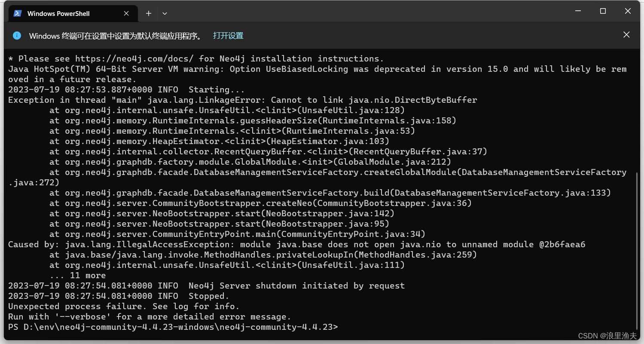Minimize the Windows Terminal window
The width and height of the screenshot is (644, 344).
click(578, 11)
